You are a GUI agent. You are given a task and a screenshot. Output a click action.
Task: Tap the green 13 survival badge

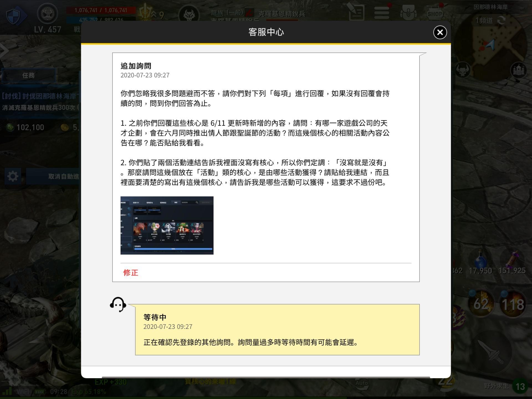[x=520, y=387]
